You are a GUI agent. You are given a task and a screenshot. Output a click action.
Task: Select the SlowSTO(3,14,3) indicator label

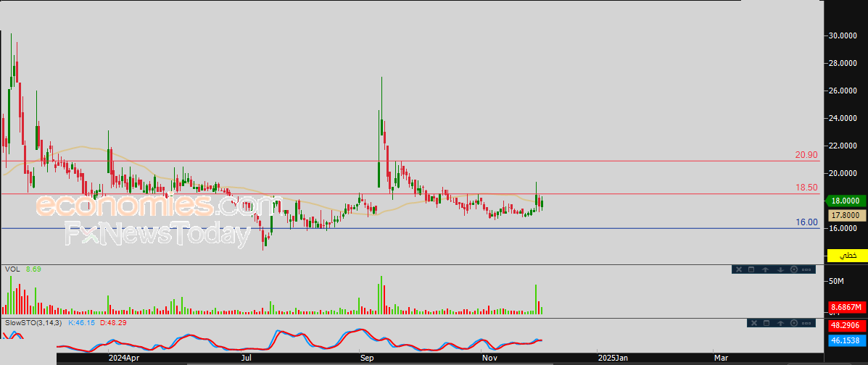pyautogui.click(x=33, y=322)
